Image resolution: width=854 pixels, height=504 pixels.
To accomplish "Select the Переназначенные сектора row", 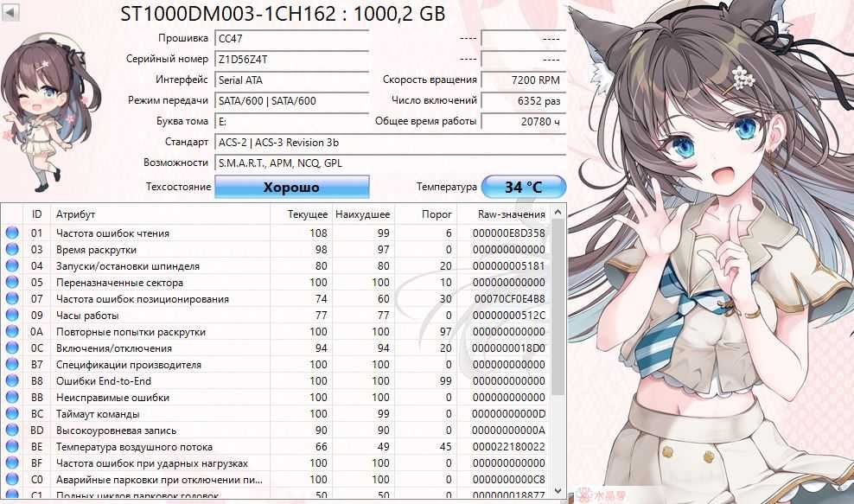I will tap(276, 282).
